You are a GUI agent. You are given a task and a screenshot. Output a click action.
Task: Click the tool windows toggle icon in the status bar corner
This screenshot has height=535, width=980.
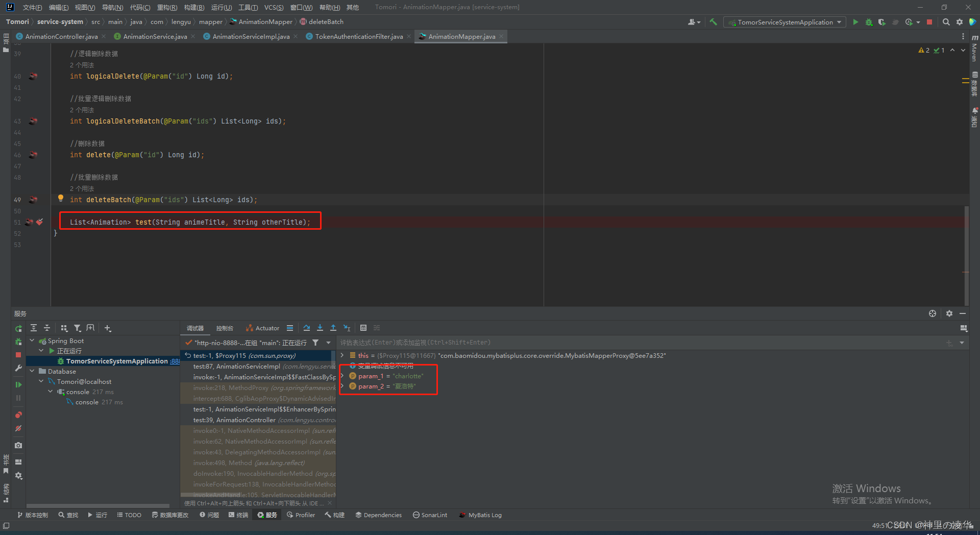(x=6, y=525)
